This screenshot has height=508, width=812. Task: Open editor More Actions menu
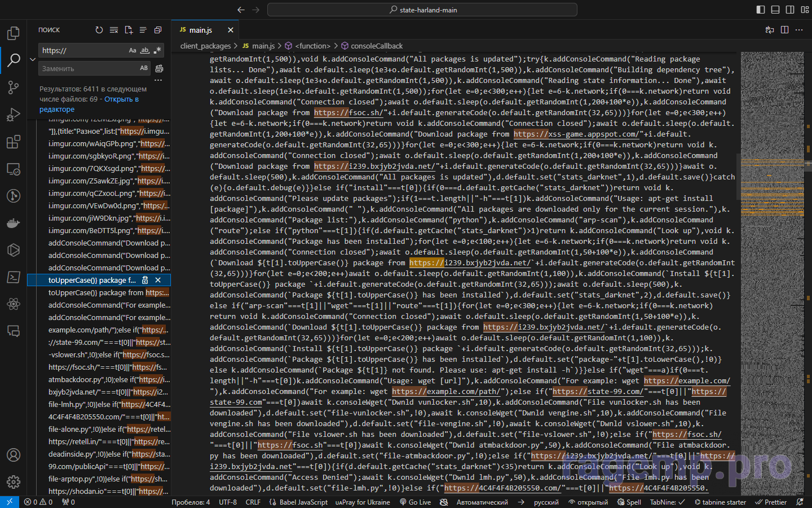(x=799, y=30)
